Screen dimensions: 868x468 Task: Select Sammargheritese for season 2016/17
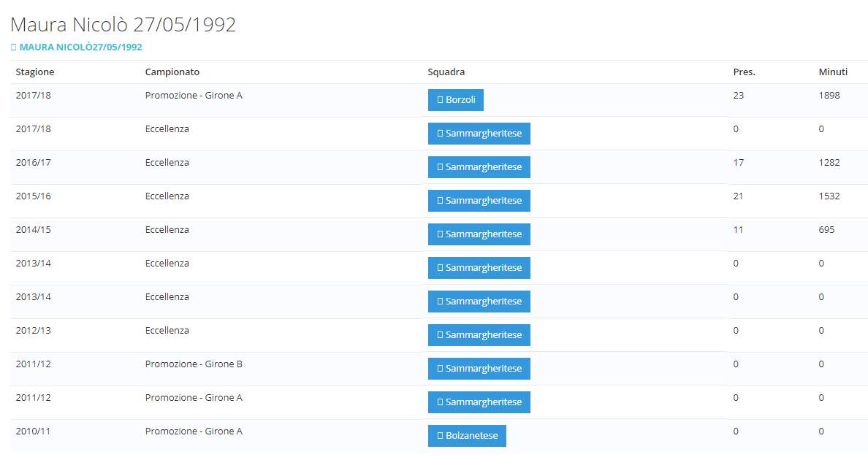[x=479, y=167]
